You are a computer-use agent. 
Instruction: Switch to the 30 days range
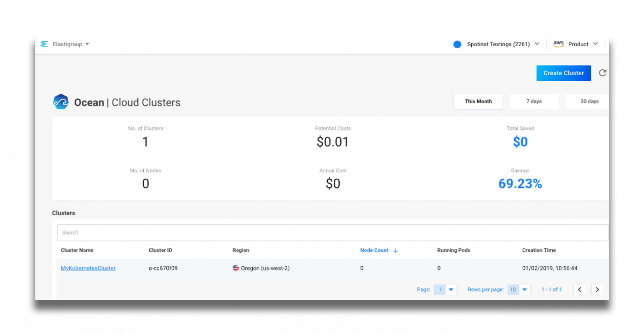click(x=589, y=101)
